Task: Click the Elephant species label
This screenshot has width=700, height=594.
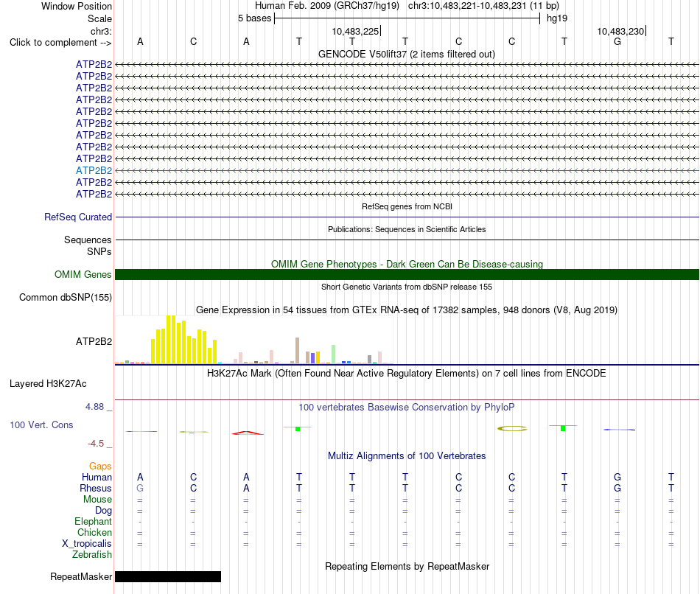Action: pyautogui.click(x=94, y=521)
